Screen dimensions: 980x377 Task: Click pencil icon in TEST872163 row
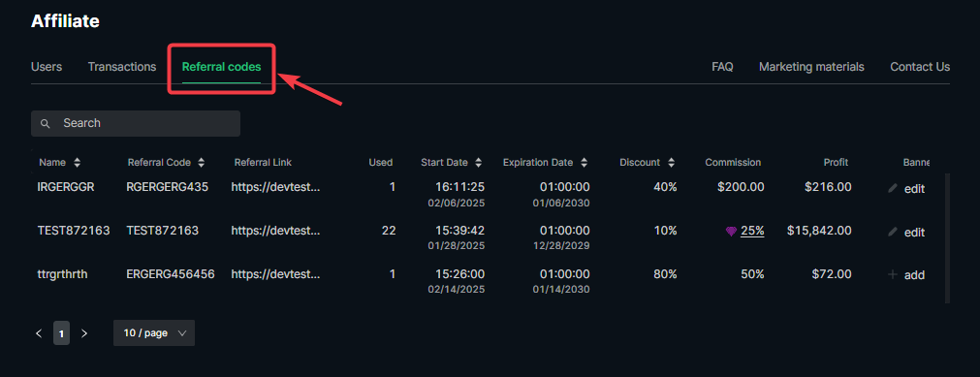(x=893, y=232)
